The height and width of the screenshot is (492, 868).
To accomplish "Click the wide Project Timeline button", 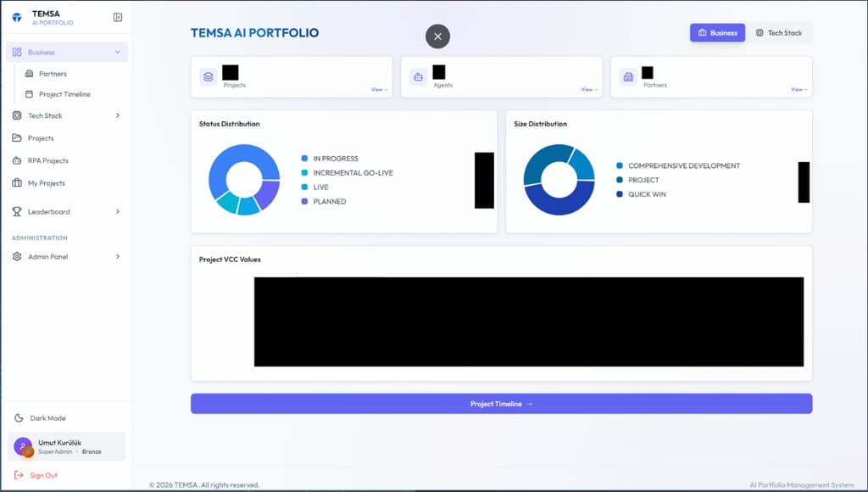I will point(502,404).
